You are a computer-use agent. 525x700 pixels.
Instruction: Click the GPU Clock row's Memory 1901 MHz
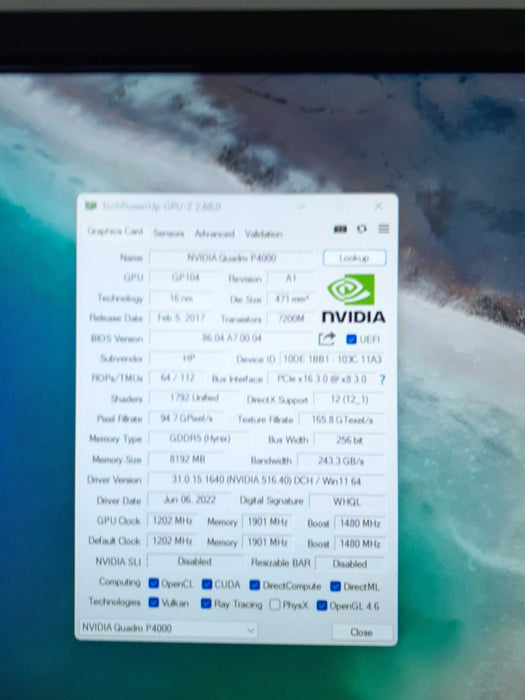click(x=267, y=521)
